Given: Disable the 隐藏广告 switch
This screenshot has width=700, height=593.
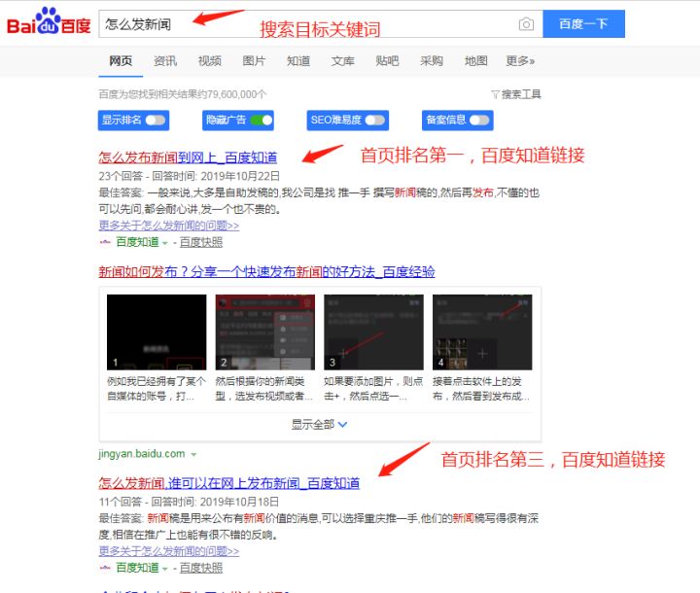Looking at the screenshot, I should point(261,121).
